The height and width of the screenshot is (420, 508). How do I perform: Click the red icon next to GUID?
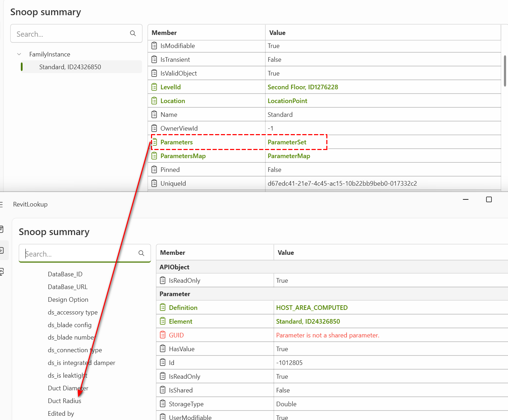coord(163,335)
